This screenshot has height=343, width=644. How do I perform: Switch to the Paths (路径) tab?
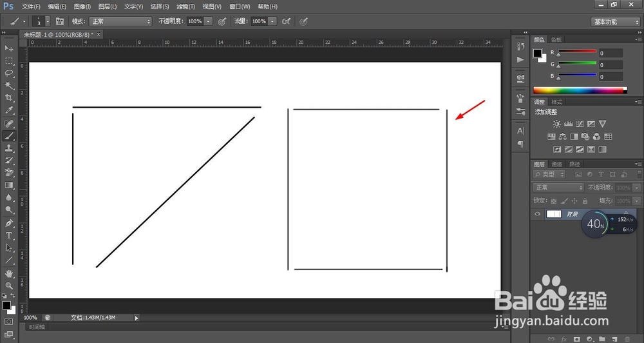pos(574,164)
